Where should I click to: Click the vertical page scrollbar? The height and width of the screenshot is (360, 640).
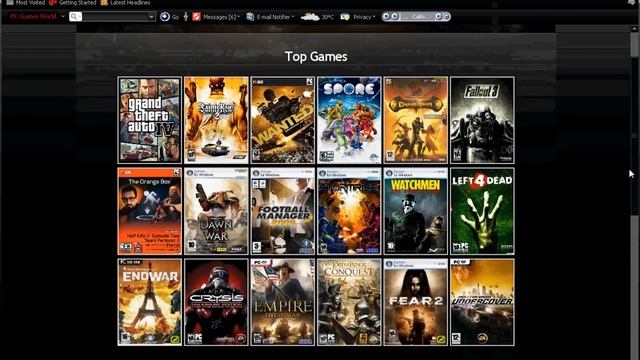click(x=635, y=192)
